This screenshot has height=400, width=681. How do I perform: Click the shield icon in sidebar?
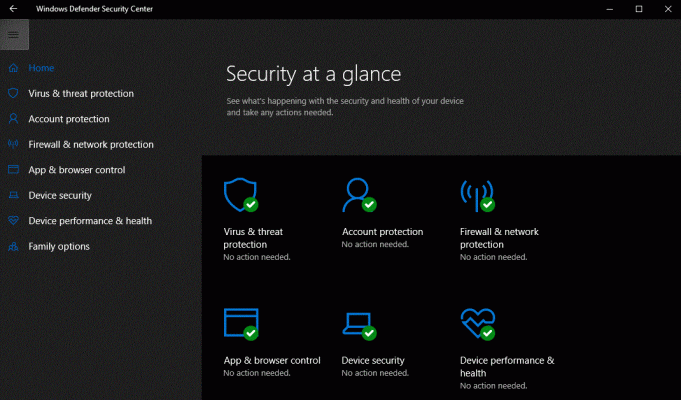(13, 93)
